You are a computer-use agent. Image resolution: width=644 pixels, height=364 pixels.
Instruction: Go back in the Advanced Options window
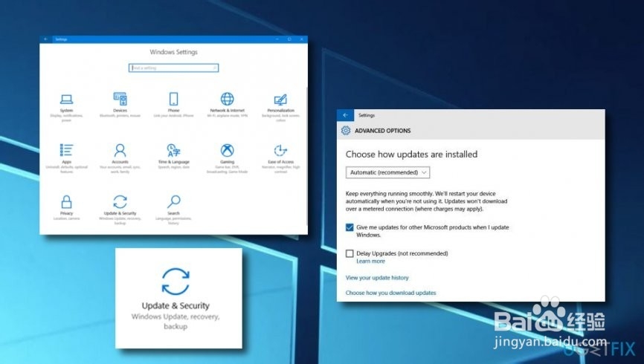(345, 115)
